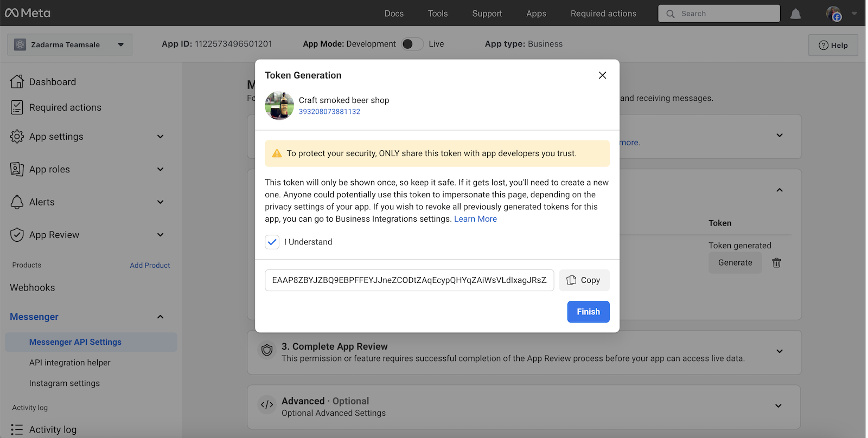Viewport: 868px width, 438px height.
Task: Click the trash icon beside Generate
Action: (x=776, y=263)
